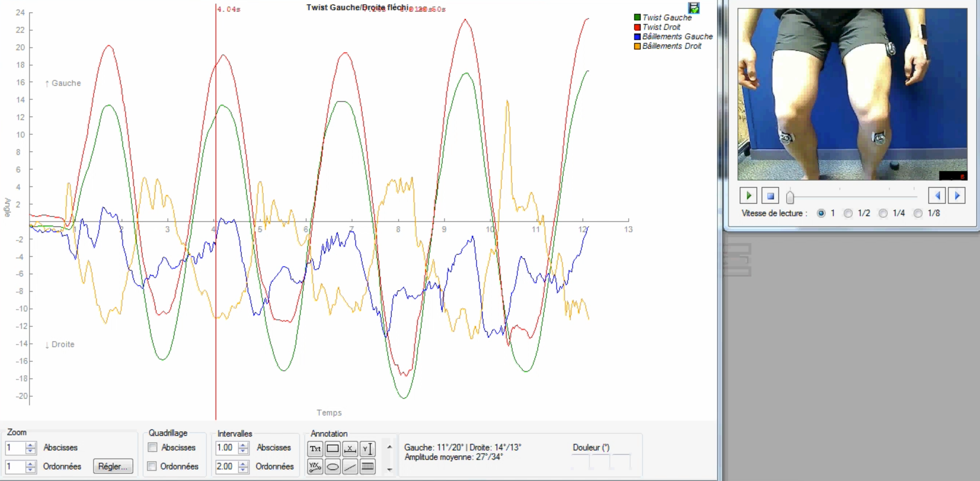The height and width of the screenshot is (481, 980).
Task: Click the Régler... button
Action: point(113,466)
